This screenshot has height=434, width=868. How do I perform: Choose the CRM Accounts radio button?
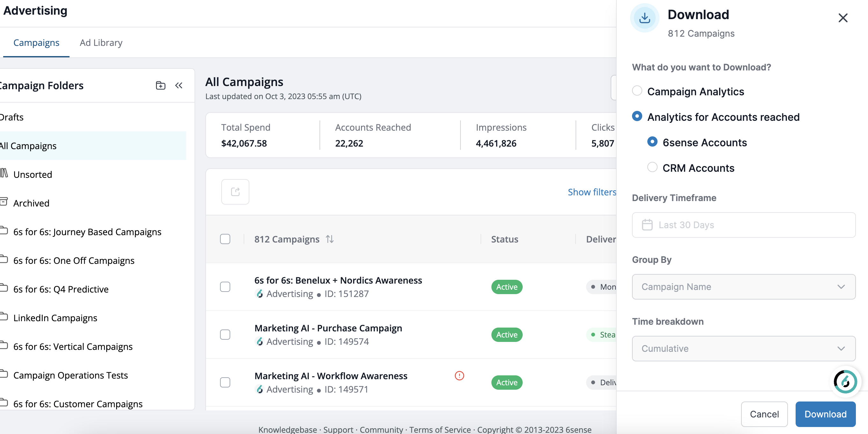652,167
